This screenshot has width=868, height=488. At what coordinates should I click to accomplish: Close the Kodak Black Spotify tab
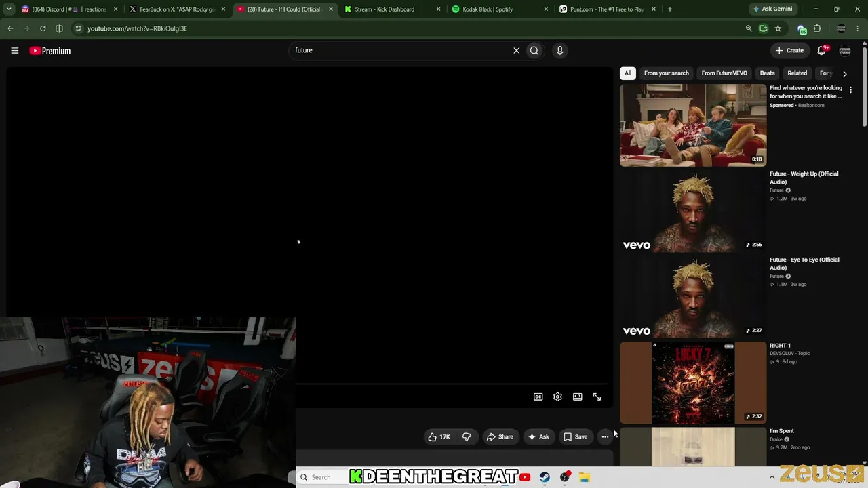pyautogui.click(x=546, y=9)
